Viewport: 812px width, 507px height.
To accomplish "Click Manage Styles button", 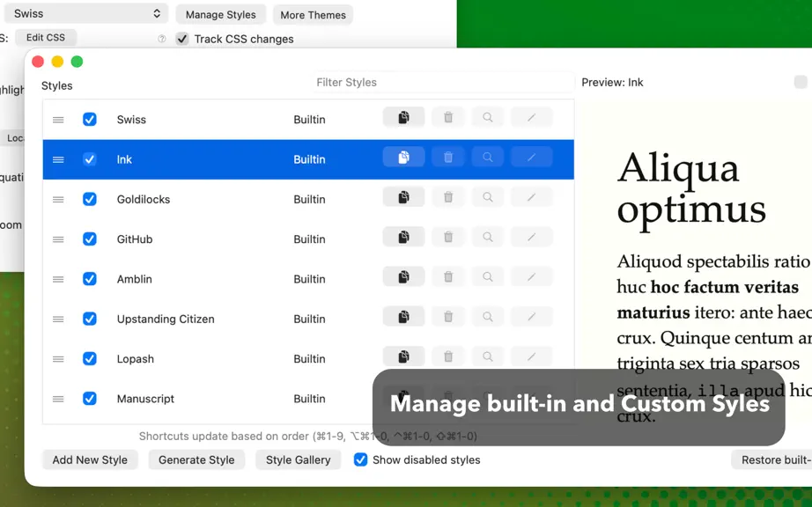I will 220,14.
